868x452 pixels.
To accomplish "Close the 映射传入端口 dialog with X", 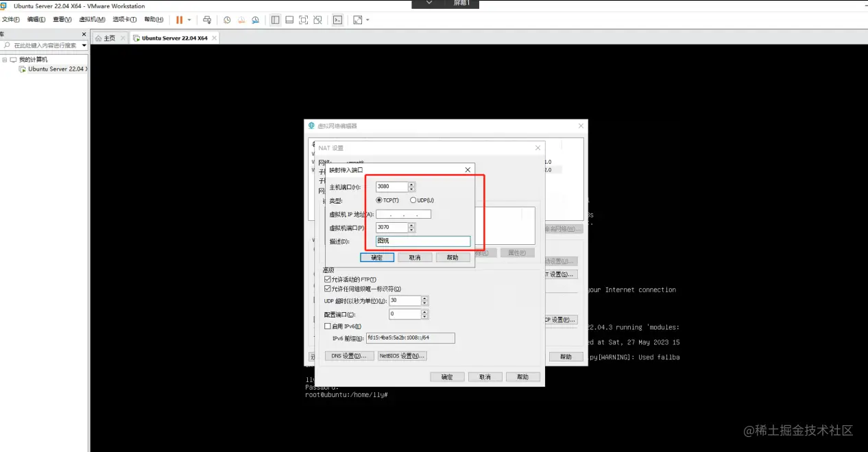I will (468, 169).
